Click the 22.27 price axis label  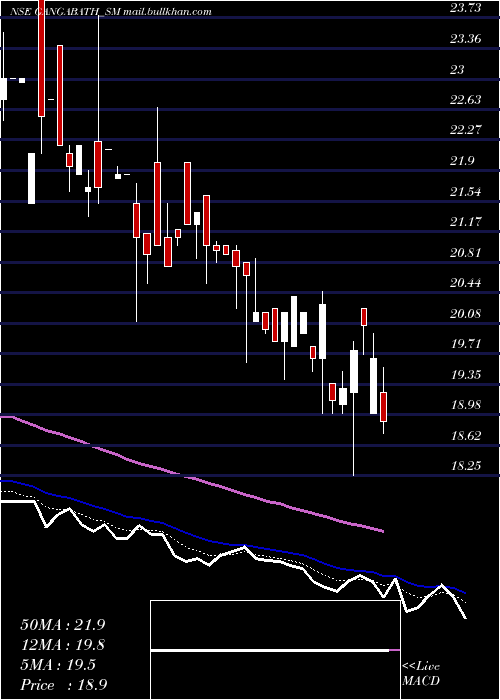point(466,130)
